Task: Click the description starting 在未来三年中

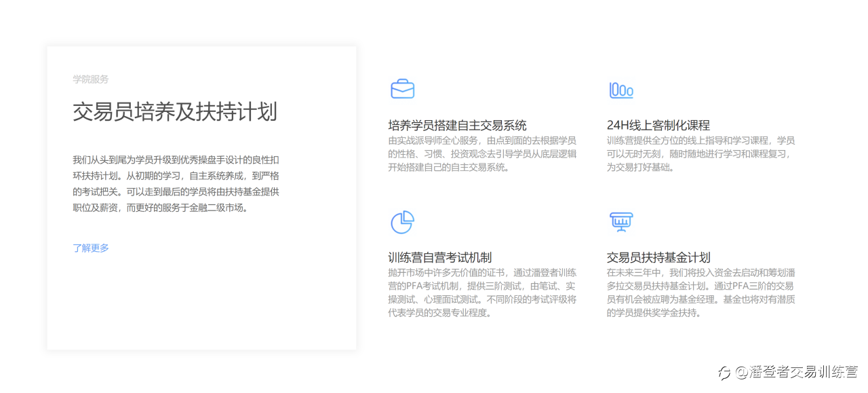Action: [701, 293]
